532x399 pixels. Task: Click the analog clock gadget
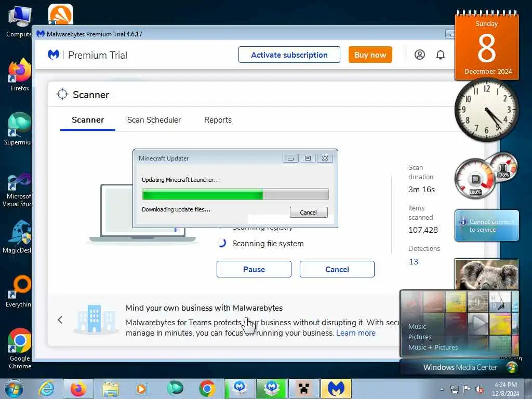click(486, 110)
